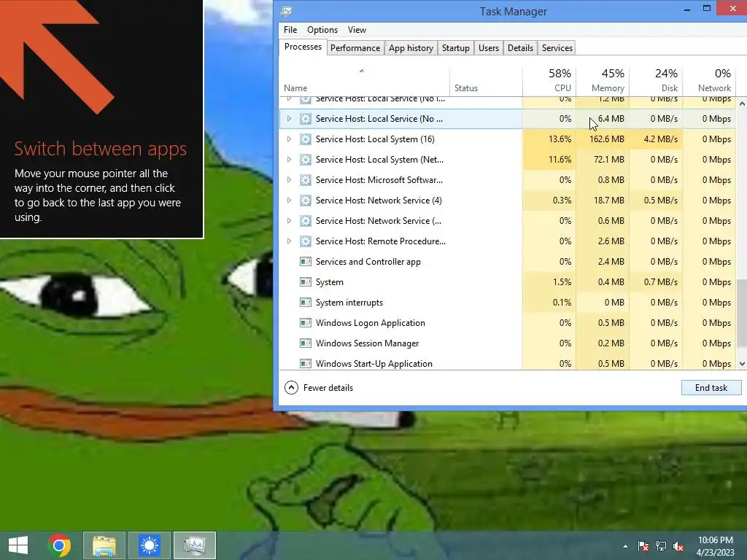Click the scrollbar up arrow
The height and width of the screenshot is (560, 747).
point(742,104)
